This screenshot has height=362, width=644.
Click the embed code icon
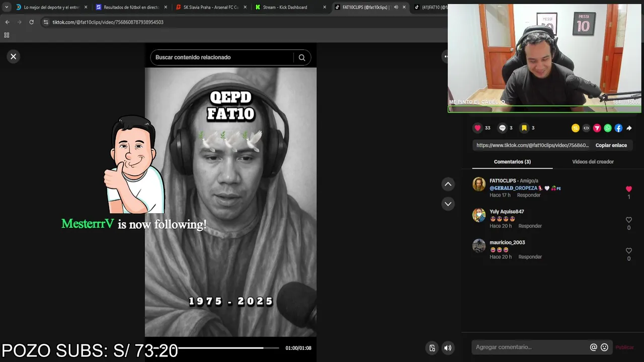(x=586, y=128)
